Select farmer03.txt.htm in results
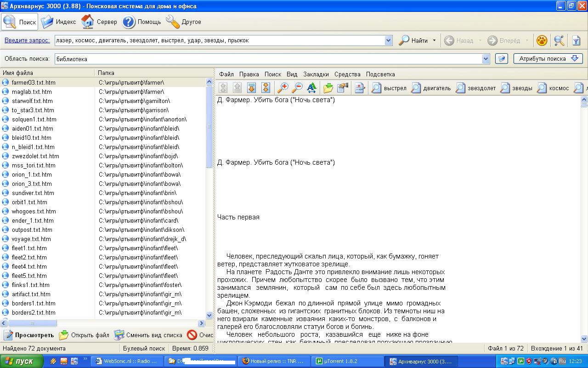 coord(34,82)
